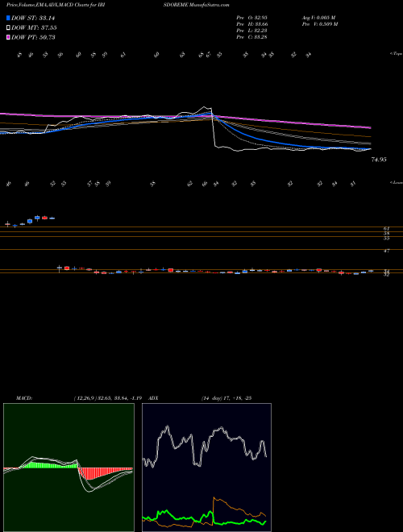Click the 'Pre O: 32.93' value

(251, 18)
